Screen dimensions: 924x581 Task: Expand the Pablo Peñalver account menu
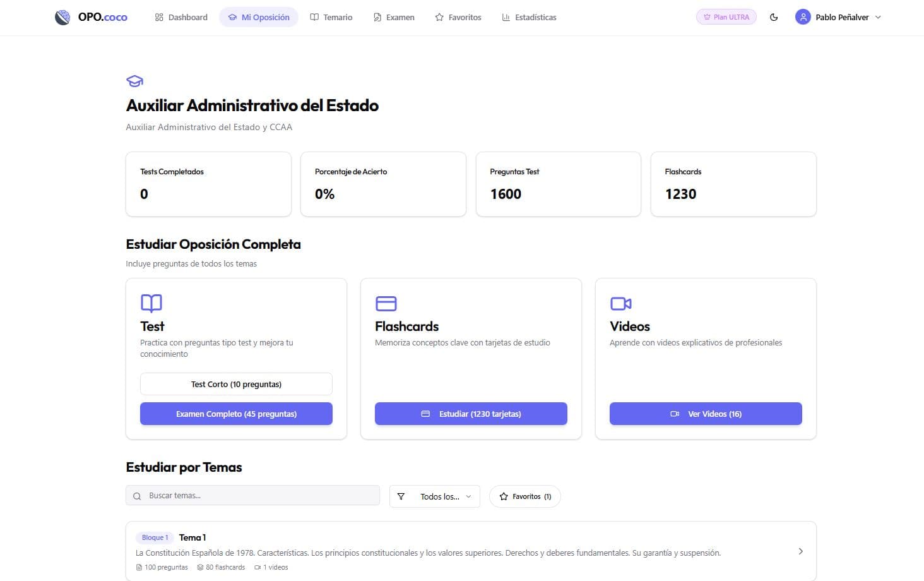click(877, 18)
